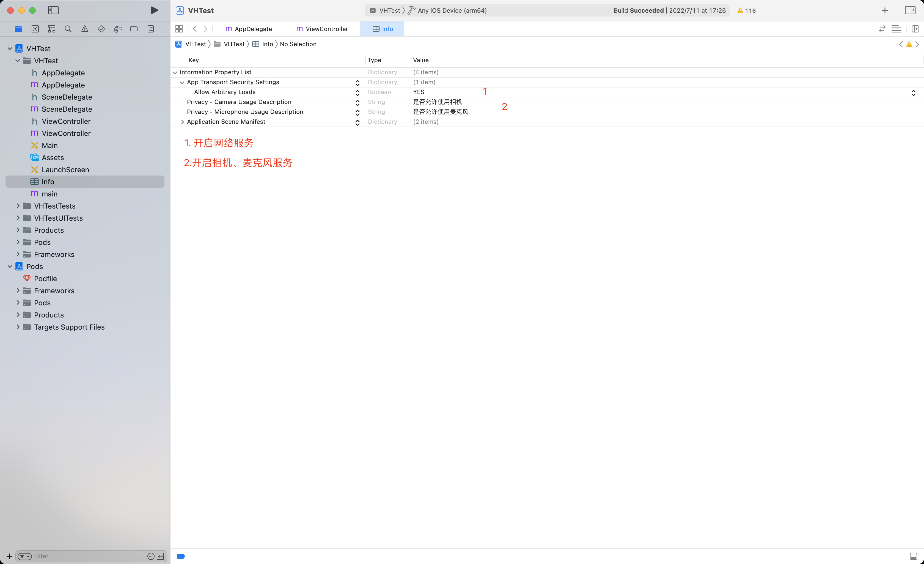
Task: Expand the VHTestTests folder
Action: [18, 206]
